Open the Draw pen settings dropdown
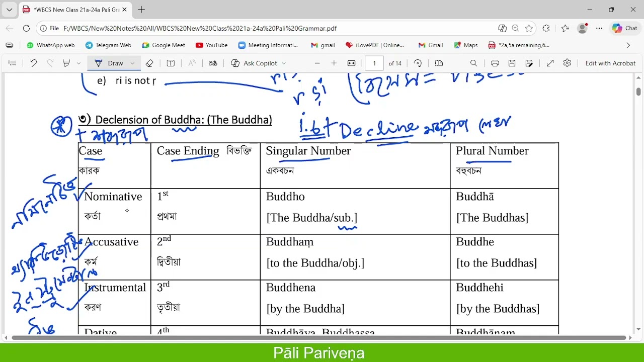Screen dimensions: 644x362 (132, 63)
